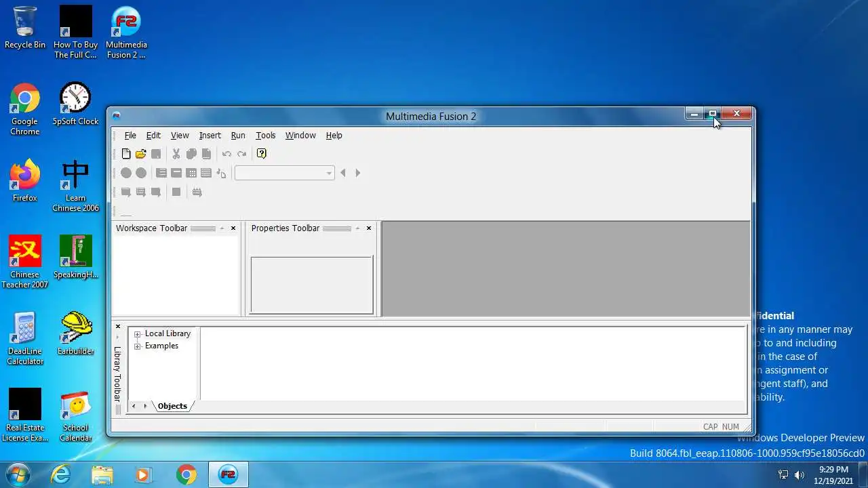Maximize the Multimedia Fusion 2 window
This screenshot has height=488, width=868.
712,114
